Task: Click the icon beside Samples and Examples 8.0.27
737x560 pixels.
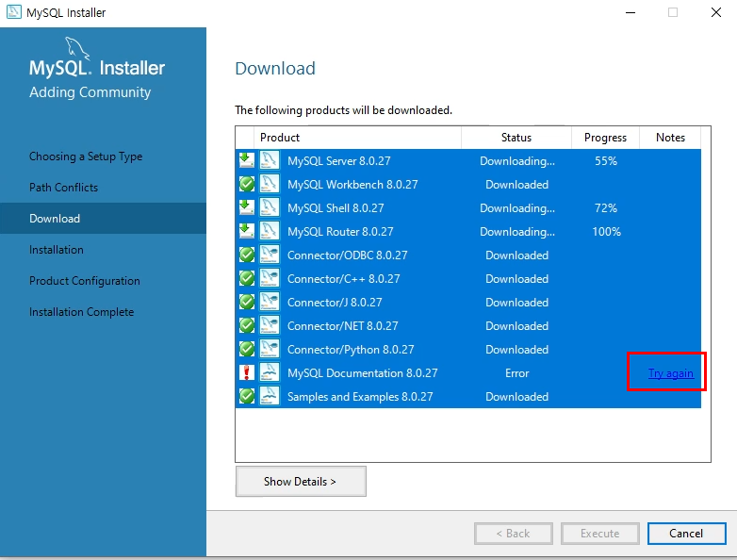Action: [270, 396]
